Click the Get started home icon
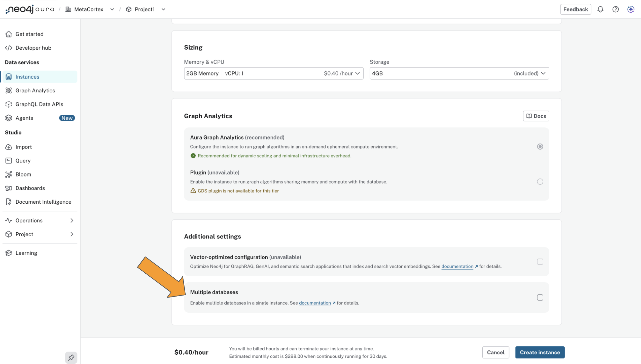Image resolution: width=641 pixels, height=364 pixels. (x=9, y=34)
